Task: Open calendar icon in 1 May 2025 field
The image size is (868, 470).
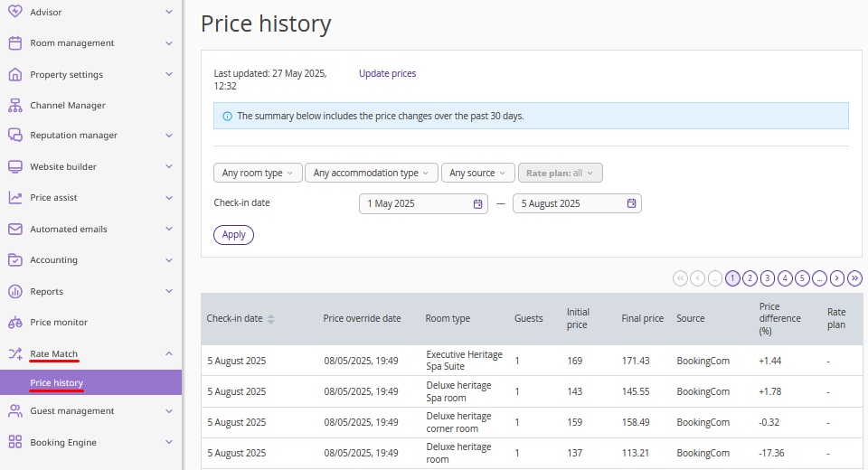Action: (477, 203)
